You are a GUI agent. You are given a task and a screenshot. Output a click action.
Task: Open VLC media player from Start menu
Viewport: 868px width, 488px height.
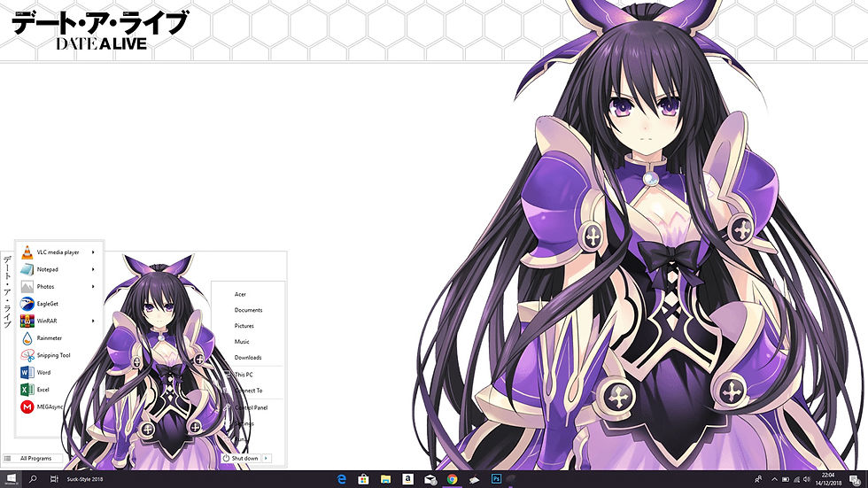click(58, 252)
